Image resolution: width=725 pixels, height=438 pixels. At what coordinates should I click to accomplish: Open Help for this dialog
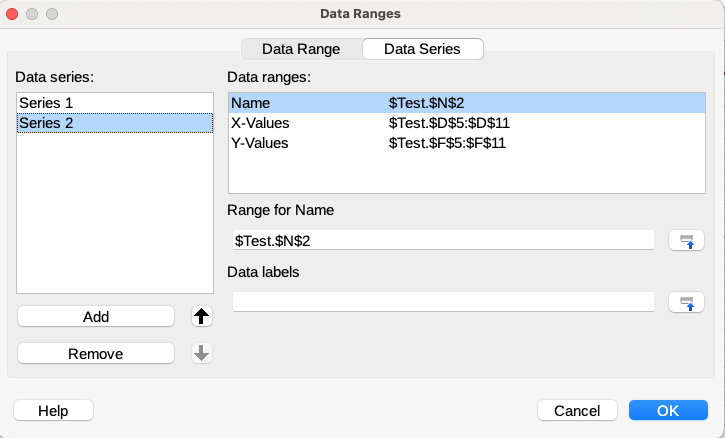tap(52, 410)
